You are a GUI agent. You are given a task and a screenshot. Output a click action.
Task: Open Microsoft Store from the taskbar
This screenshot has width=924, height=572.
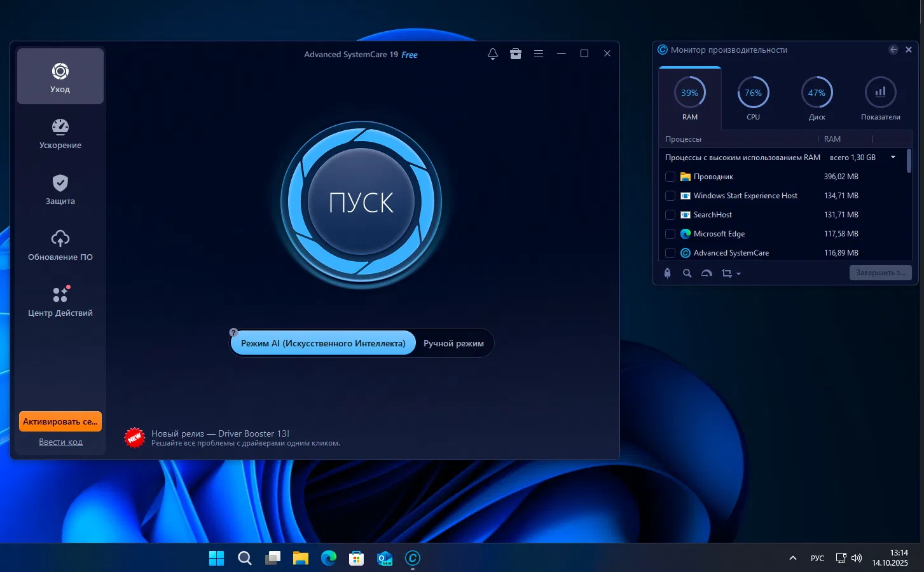click(357, 558)
